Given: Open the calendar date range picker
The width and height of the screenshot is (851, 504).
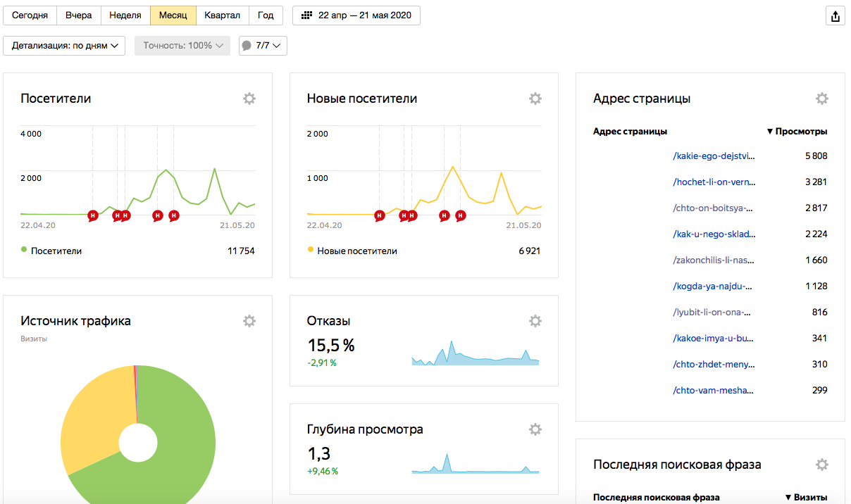Looking at the screenshot, I should tap(356, 15).
